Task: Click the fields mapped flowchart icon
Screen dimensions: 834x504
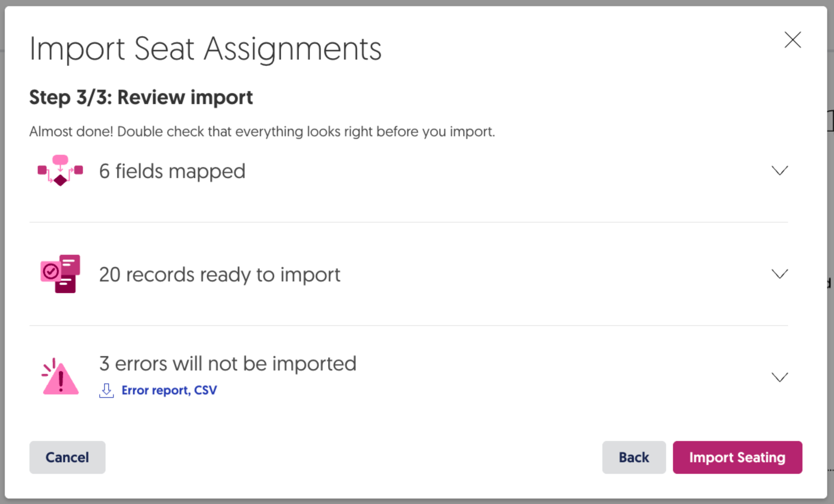Action: [x=60, y=171]
